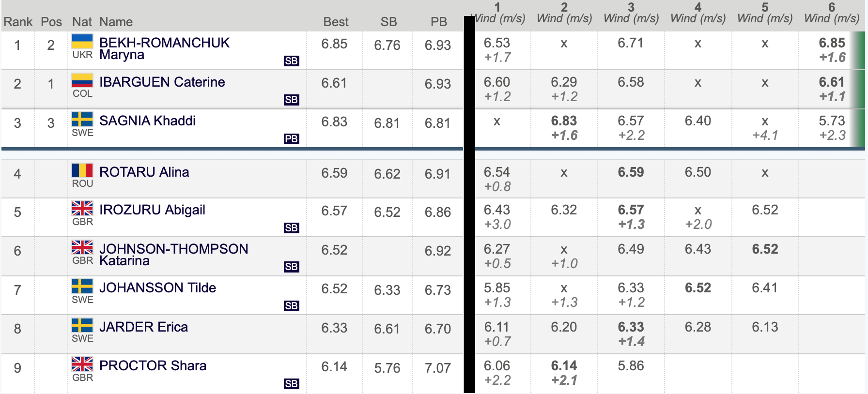The width and height of the screenshot is (868, 394).
Task: Click the Romania flag next to ROTARU
Action: click(82, 170)
